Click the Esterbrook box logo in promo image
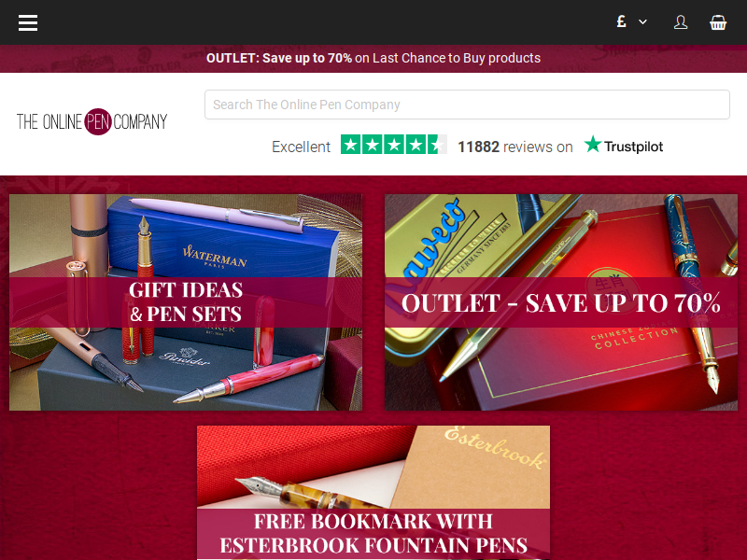The width and height of the screenshot is (747, 560). [x=496, y=448]
